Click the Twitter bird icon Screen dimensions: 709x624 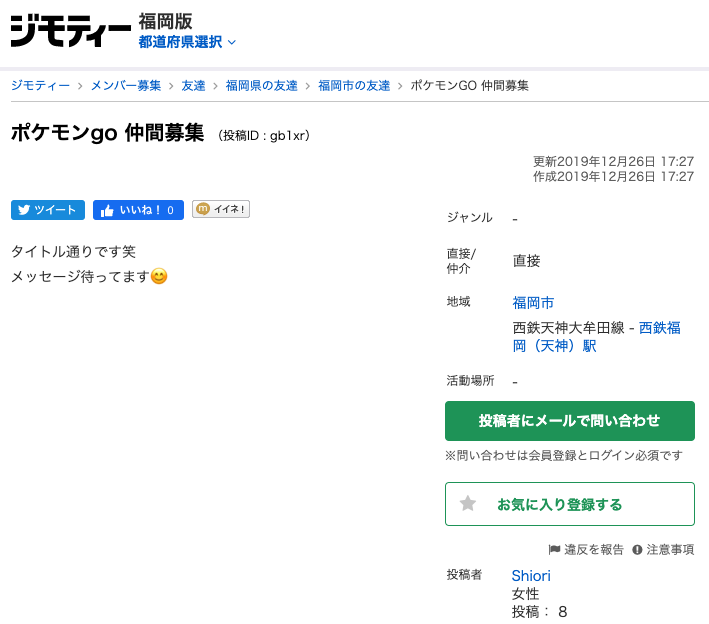24,210
